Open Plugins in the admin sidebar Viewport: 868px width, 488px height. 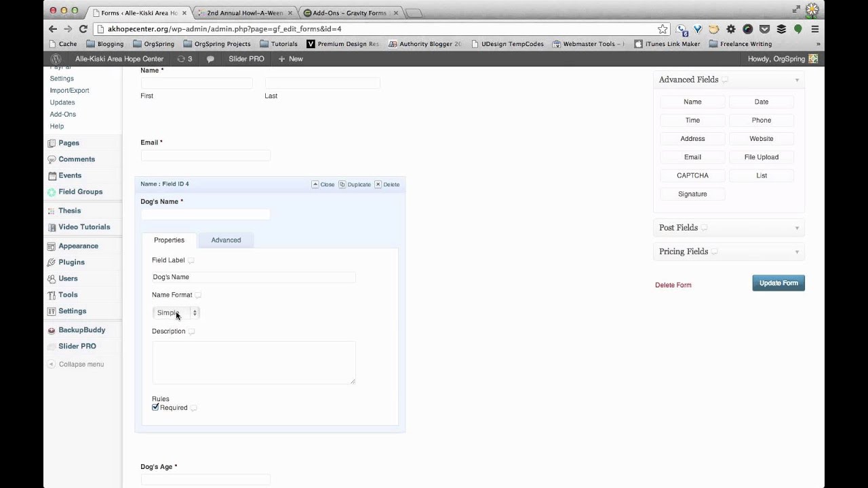coord(71,262)
